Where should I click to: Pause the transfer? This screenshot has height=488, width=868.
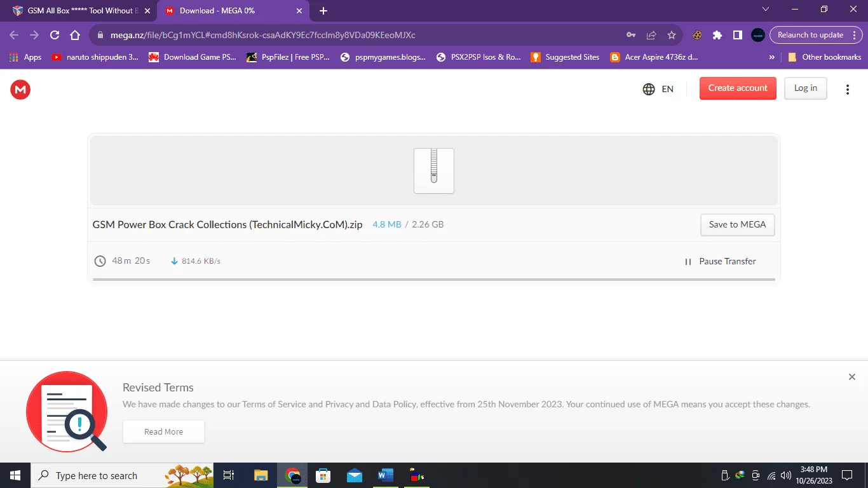coord(721,261)
